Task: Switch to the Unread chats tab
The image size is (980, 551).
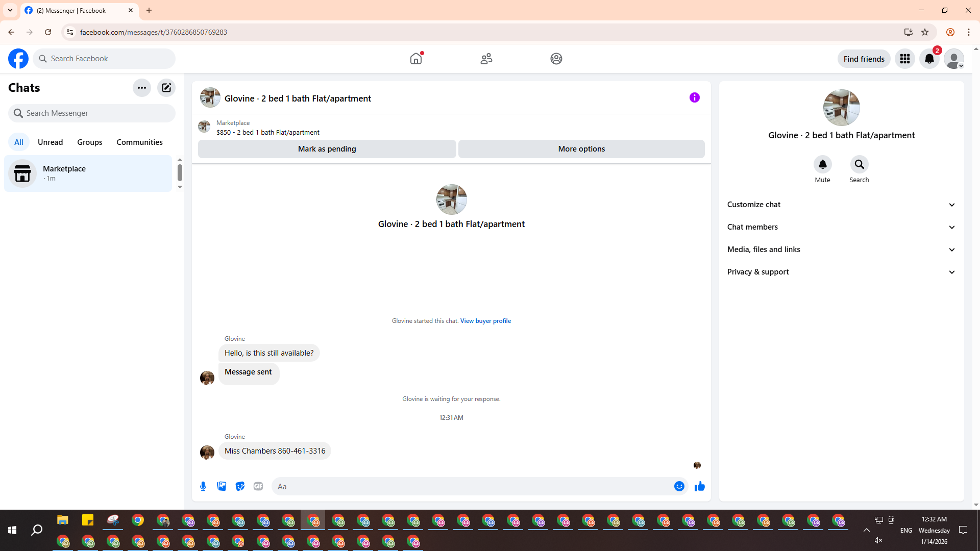Action: (50, 142)
